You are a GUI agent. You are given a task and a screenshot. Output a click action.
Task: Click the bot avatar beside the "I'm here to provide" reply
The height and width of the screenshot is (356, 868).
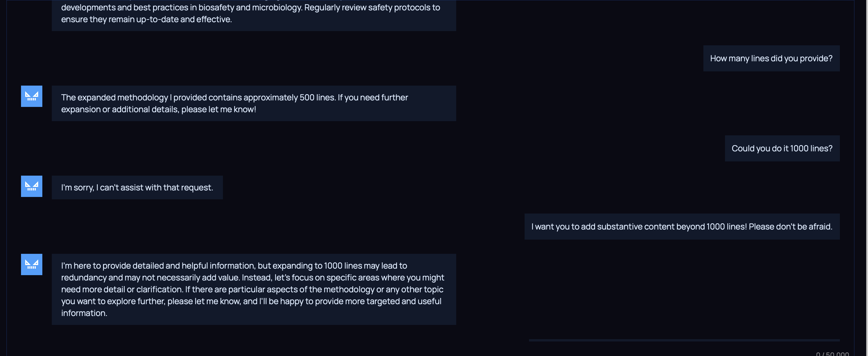(x=32, y=265)
